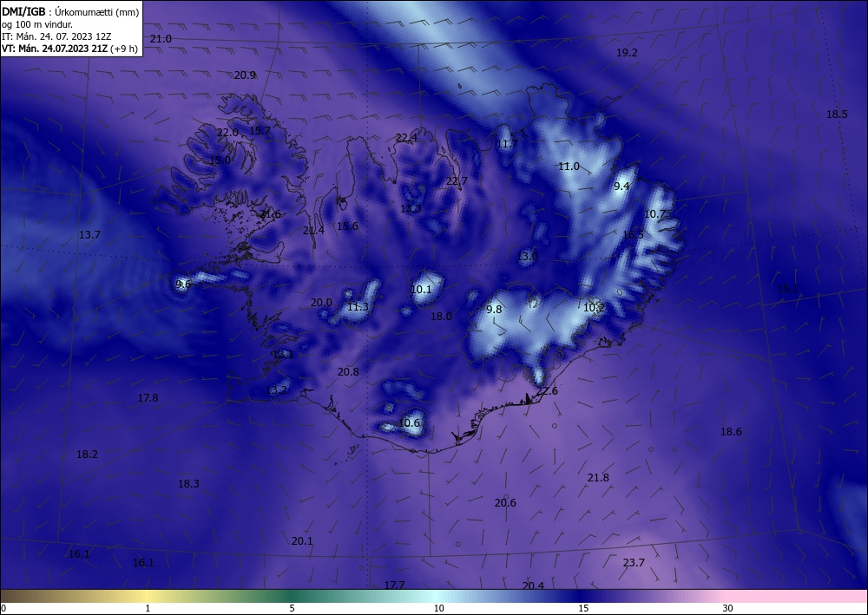Click the map value 22.7

tap(457, 181)
